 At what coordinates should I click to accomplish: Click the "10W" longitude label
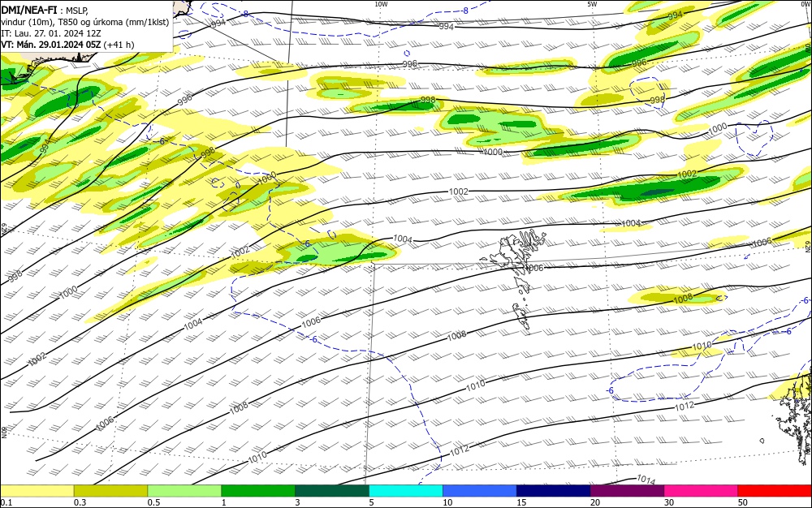click(381, 4)
